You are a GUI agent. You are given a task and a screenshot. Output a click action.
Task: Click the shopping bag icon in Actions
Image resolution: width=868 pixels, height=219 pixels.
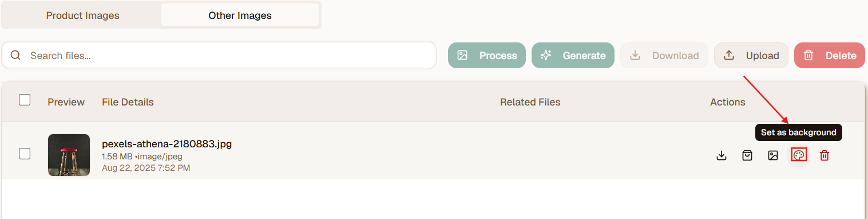click(747, 155)
